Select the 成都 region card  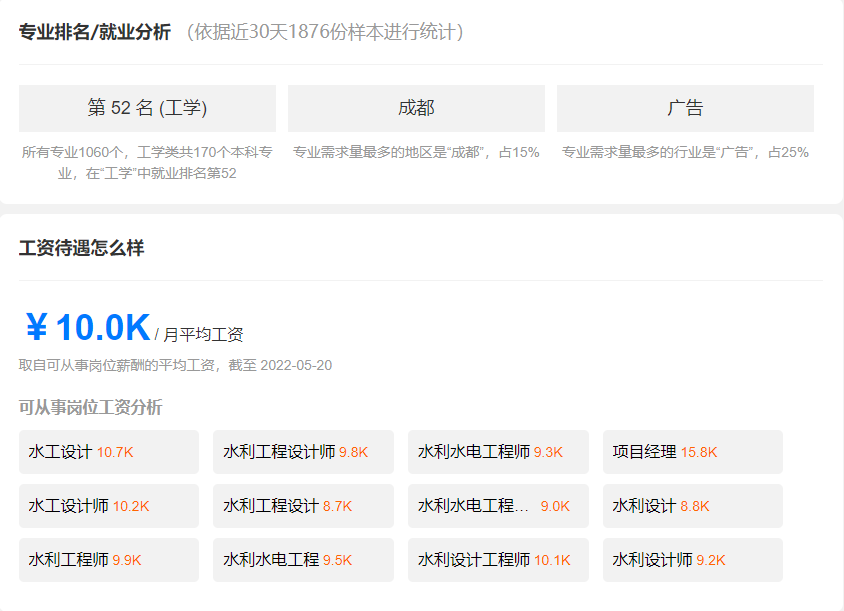(x=416, y=108)
